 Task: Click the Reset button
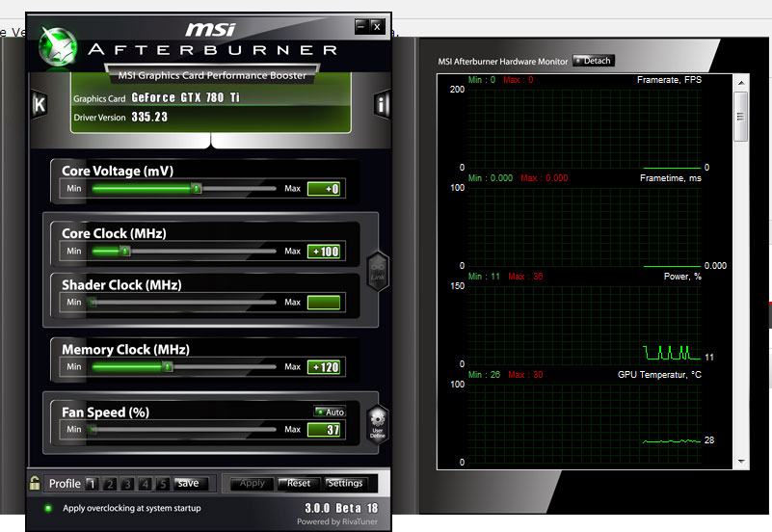pyautogui.click(x=299, y=483)
